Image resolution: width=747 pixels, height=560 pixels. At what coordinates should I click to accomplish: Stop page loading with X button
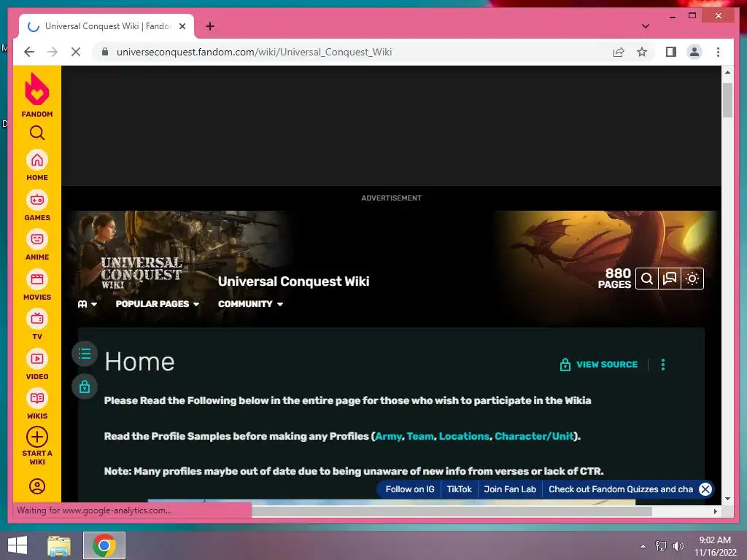(x=76, y=52)
